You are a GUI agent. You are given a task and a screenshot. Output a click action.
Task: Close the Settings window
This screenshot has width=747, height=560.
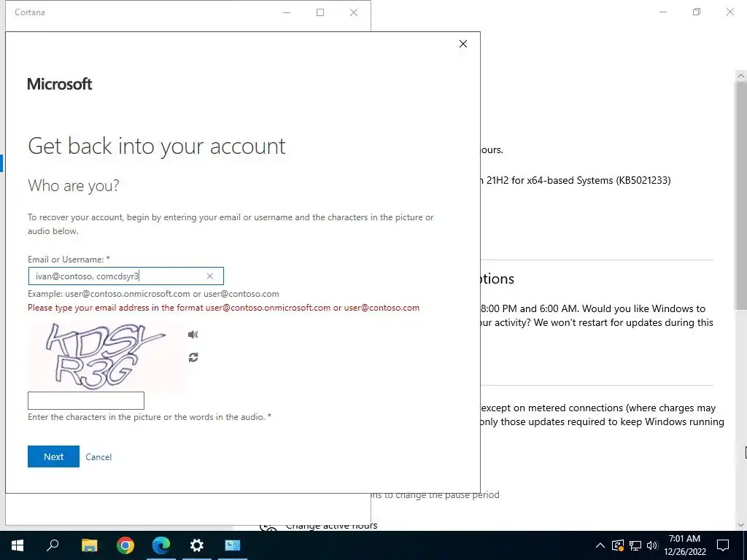(x=729, y=12)
